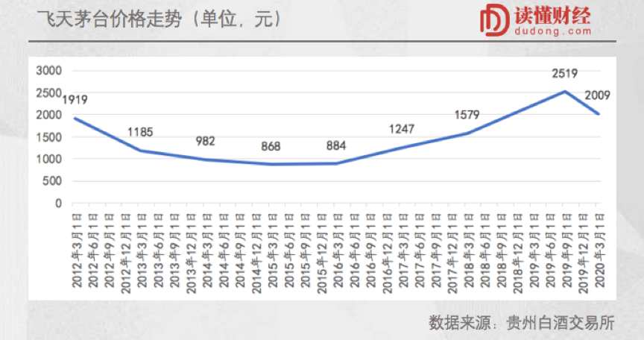Click the x-axis label 2017年3月1日
The image size is (644, 340).
[x=404, y=250]
